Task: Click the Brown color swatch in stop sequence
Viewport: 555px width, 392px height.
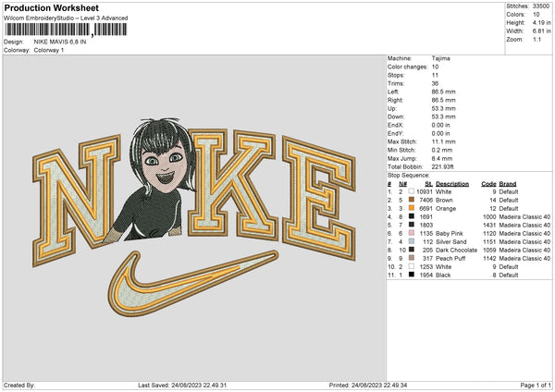Action: 411,200
